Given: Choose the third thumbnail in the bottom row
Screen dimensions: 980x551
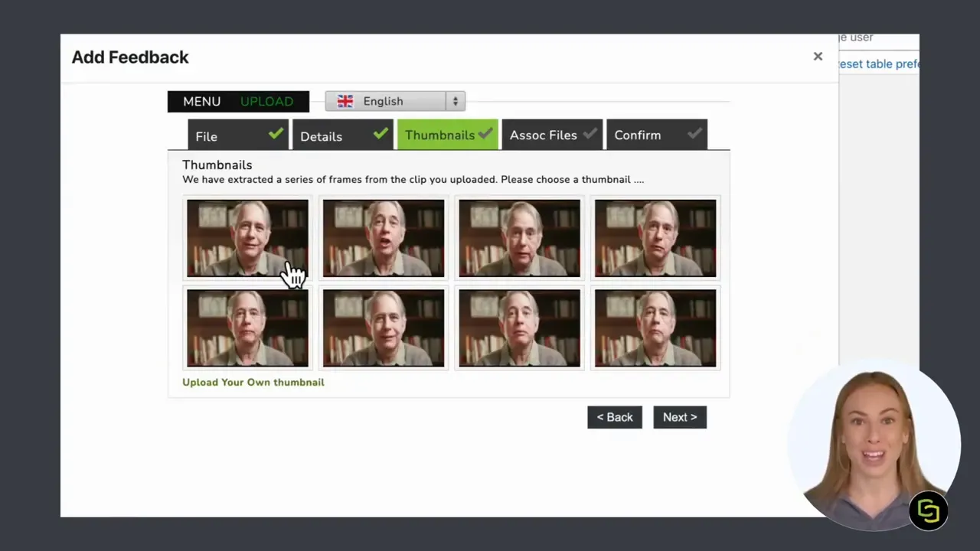Looking at the screenshot, I should pos(519,328).
